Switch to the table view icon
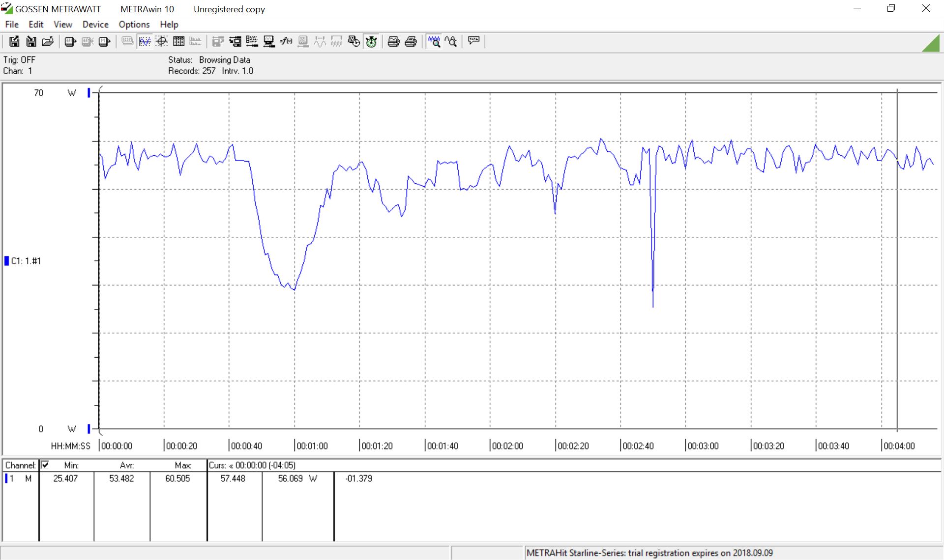 178,42
